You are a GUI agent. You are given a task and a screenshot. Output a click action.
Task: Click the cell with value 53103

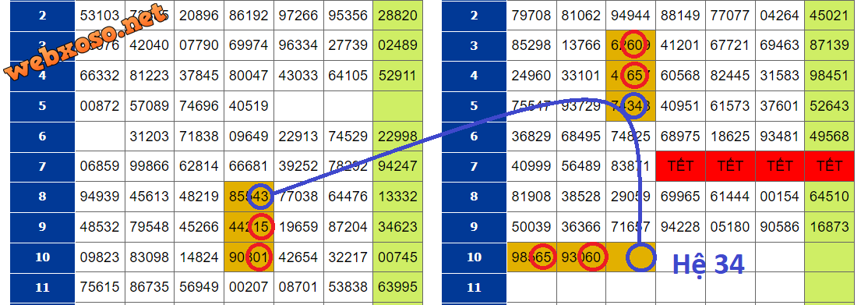click(x=100, y=15)
